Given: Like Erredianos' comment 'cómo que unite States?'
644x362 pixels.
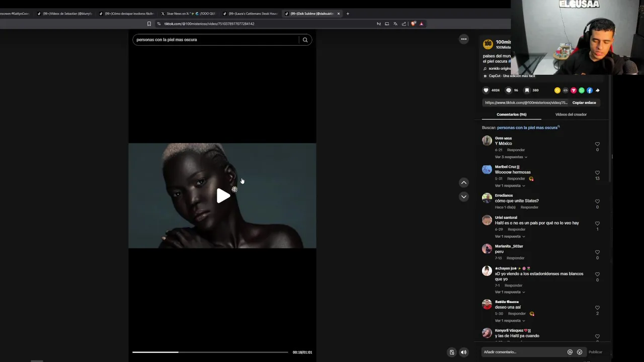Looking at the screenshot, I should pos(597,201).
